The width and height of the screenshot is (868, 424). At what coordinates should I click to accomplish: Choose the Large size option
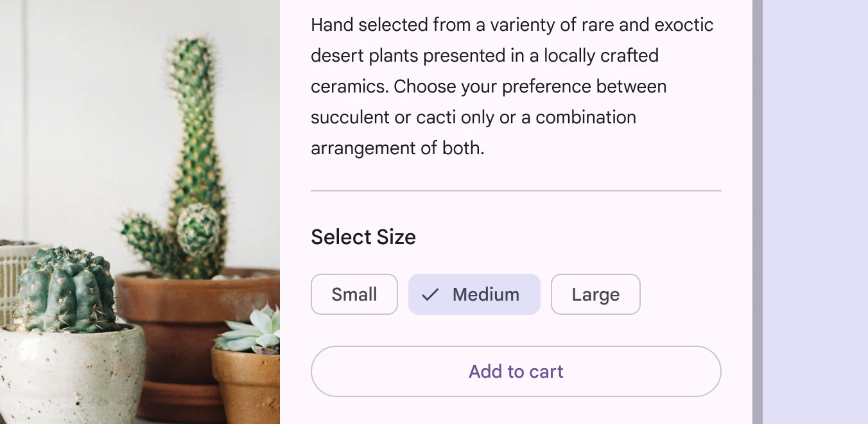click(595, 294)
